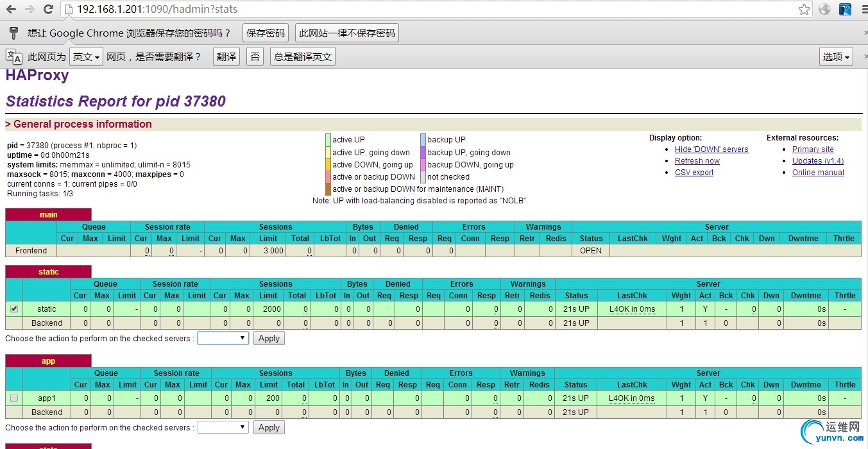This screenshot has height=449, width=868.
Task: Open 选项 dropdown in translate bar
Action: coord(836,56)
